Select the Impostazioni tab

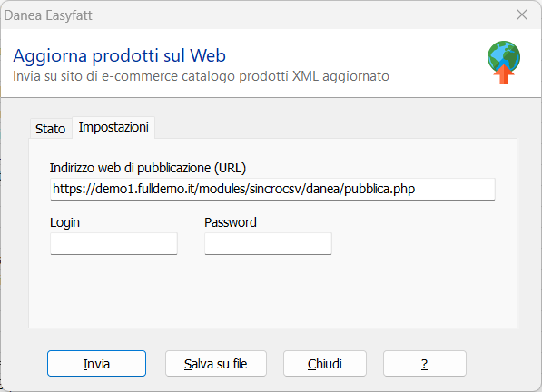point(113,127)
